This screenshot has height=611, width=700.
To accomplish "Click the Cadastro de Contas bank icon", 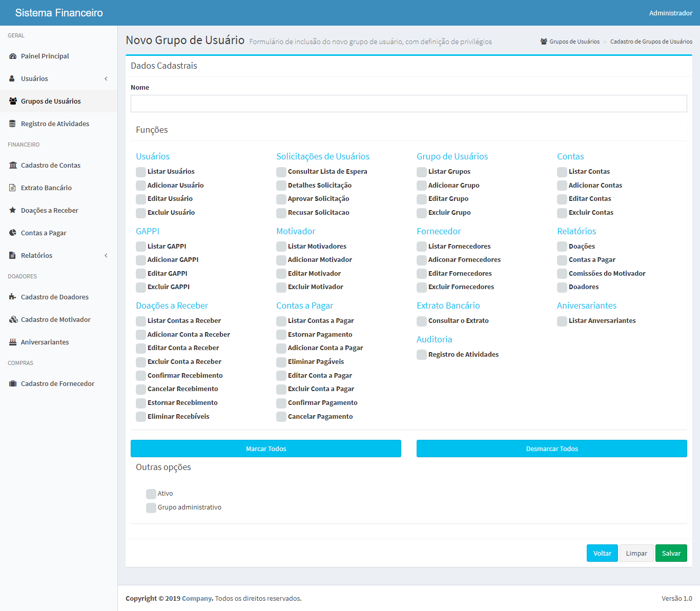I will 13,166.
